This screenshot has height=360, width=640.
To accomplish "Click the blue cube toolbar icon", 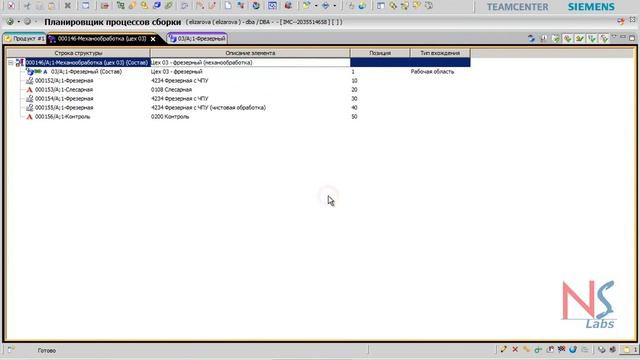I will [x=157, y=6].
